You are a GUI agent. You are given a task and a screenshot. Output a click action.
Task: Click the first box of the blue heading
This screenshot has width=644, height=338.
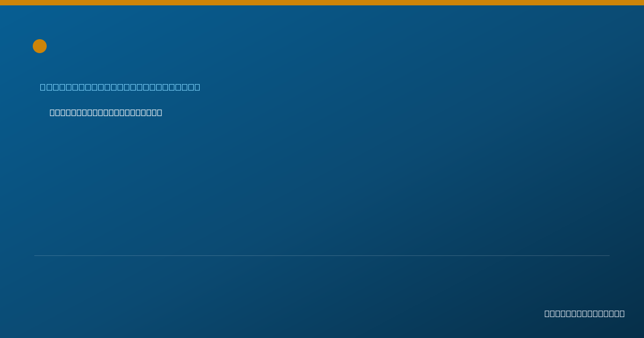(x=43, y=87)
